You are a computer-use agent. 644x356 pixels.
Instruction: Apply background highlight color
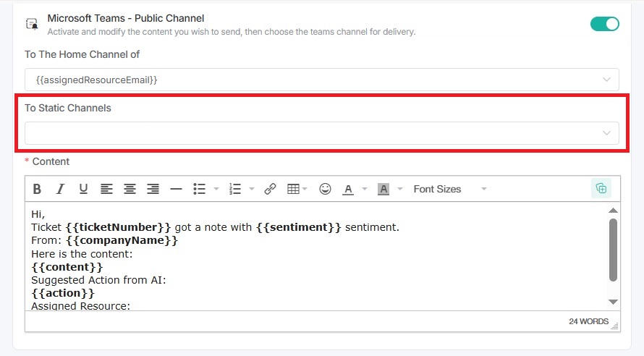pos(384,189)
